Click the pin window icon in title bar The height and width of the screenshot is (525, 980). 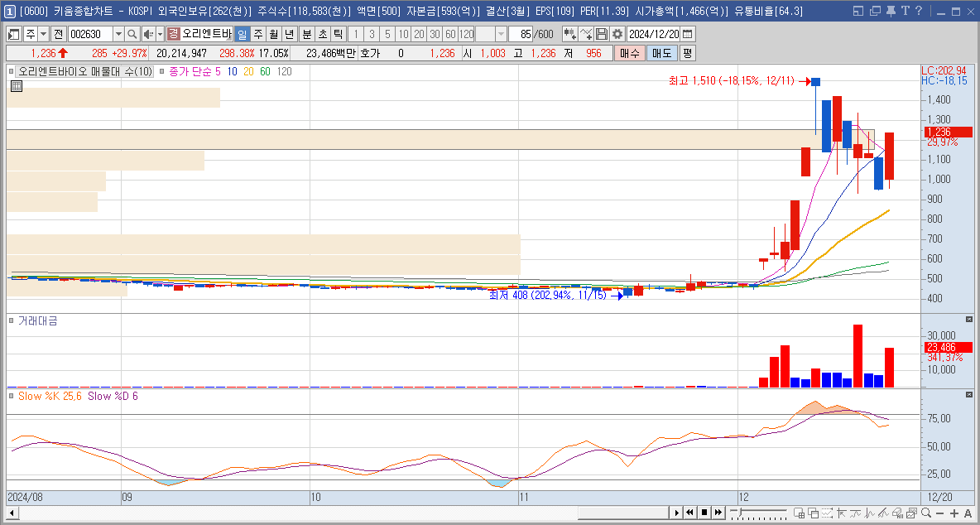pos(891,11)
